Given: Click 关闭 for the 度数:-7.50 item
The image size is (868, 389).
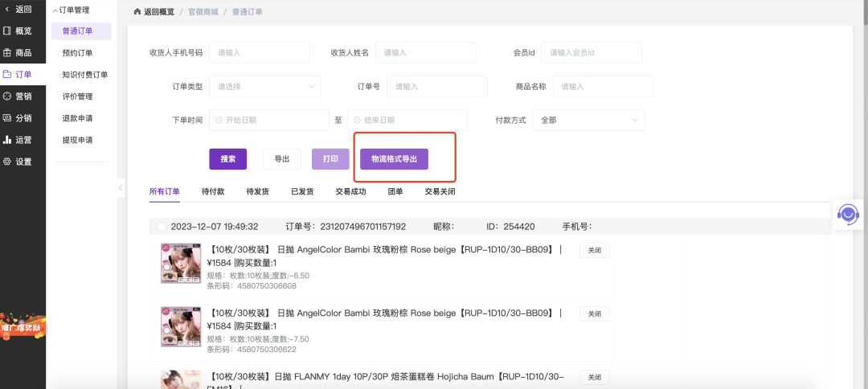Looking at the screenshot, I should coord(595,313).
